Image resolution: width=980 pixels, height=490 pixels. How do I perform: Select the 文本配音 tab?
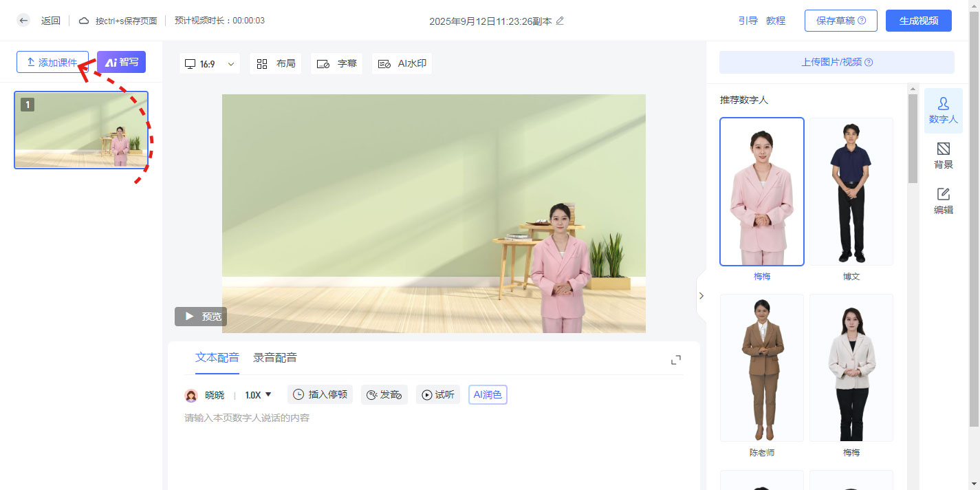tap(218, 358)
